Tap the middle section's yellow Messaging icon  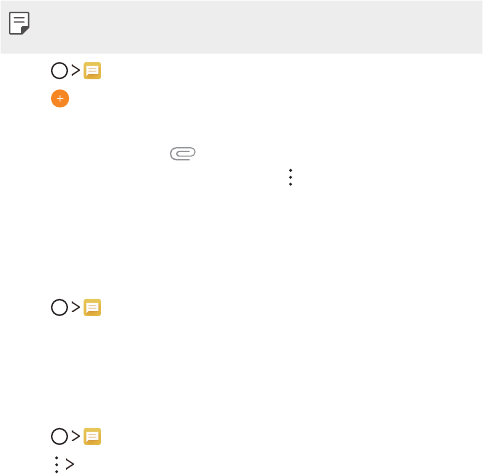coord(92,307)
